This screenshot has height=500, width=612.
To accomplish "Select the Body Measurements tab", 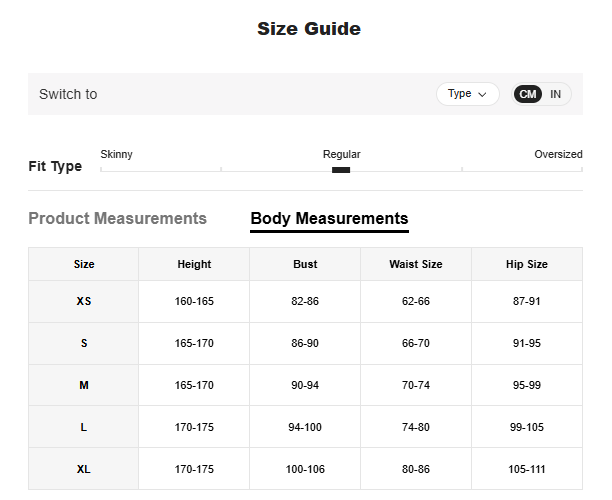I will click(329, 218).
